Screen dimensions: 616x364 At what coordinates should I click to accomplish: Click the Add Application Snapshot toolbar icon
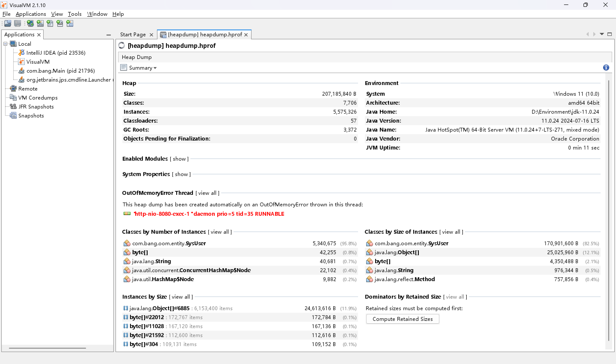[70, 23]
